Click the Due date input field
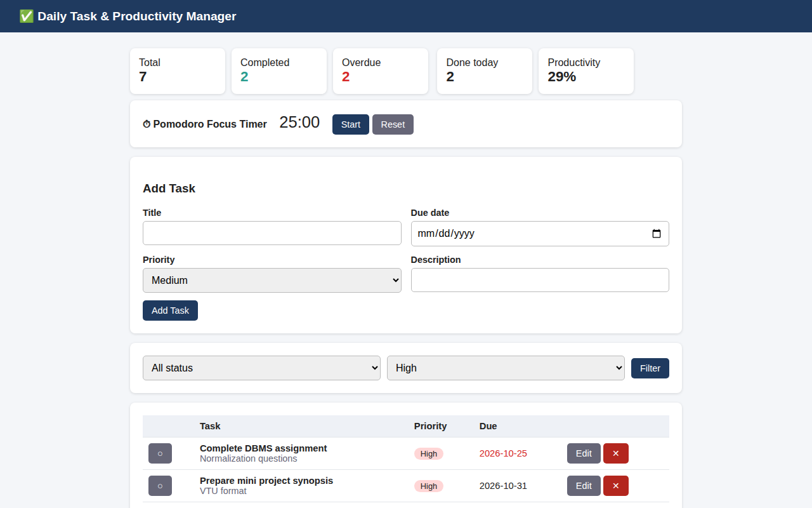The width and height of the screenshot is (812, 508). (540, 234)
